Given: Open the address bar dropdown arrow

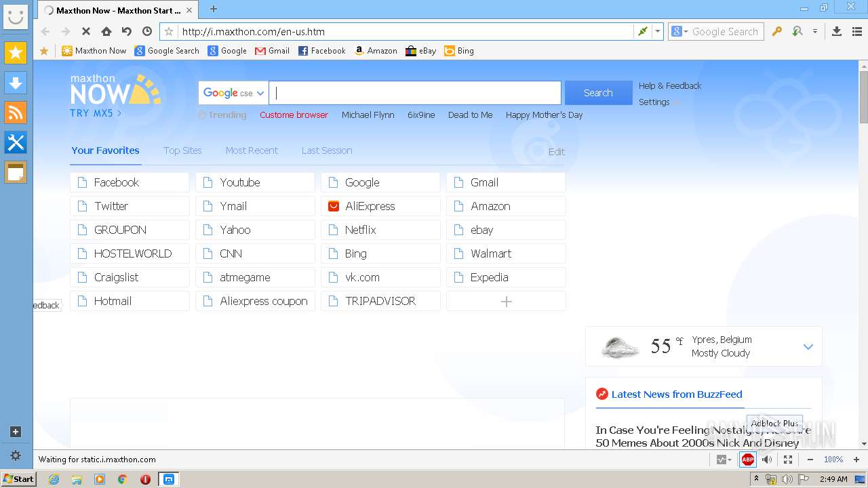Looking at the screenshot, I should 657,31.
